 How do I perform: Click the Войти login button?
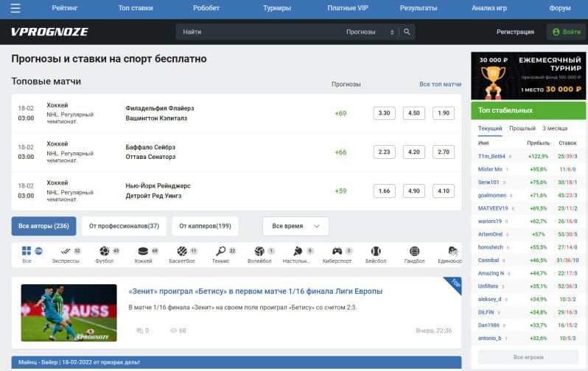566,32
